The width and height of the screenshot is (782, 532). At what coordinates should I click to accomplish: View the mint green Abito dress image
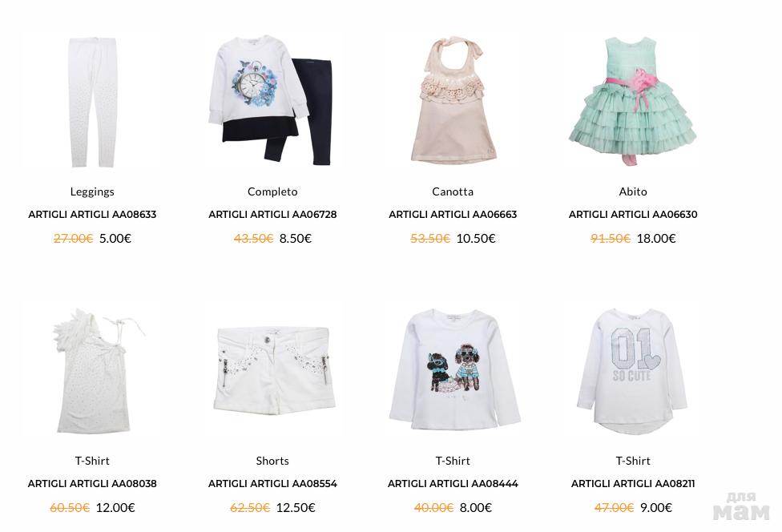pyautogui.click(x=633, y=101)
